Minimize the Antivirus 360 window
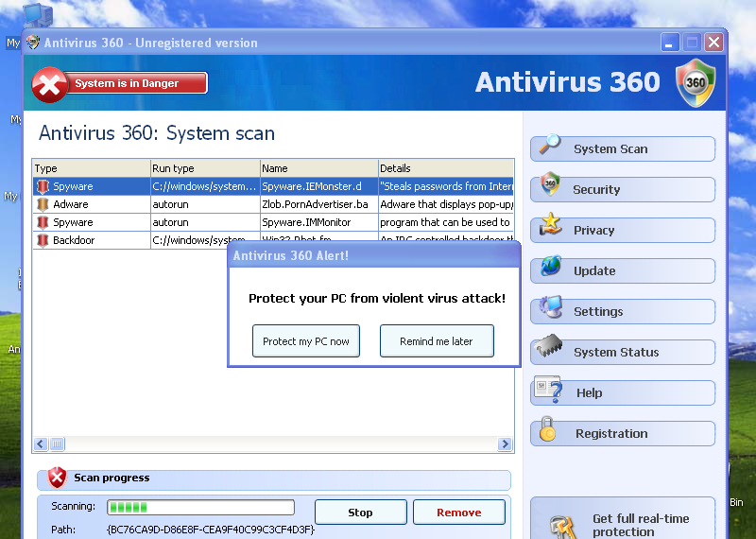This screenshot has height=539, width=756. pyautogui.click(x=670, y=42)
